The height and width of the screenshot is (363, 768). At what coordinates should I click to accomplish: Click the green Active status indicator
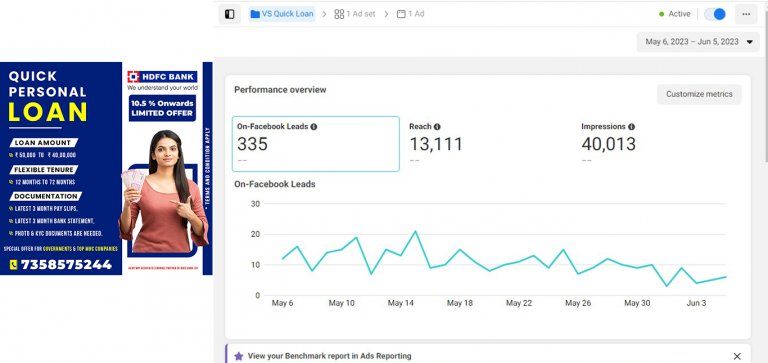point(662,14)
